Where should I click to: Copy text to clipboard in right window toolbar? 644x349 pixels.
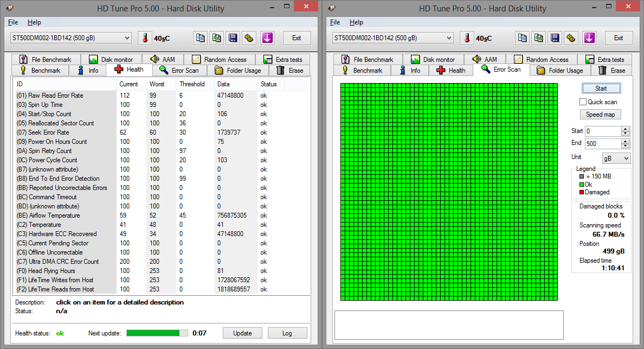click(x=523, y=38)
